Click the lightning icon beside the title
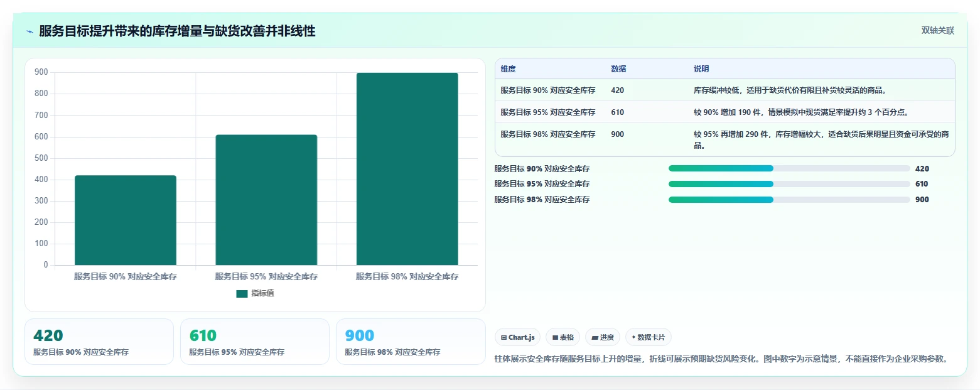Viewport: 980px width, 390px height. pyautogui.click(x=30, y=31)
